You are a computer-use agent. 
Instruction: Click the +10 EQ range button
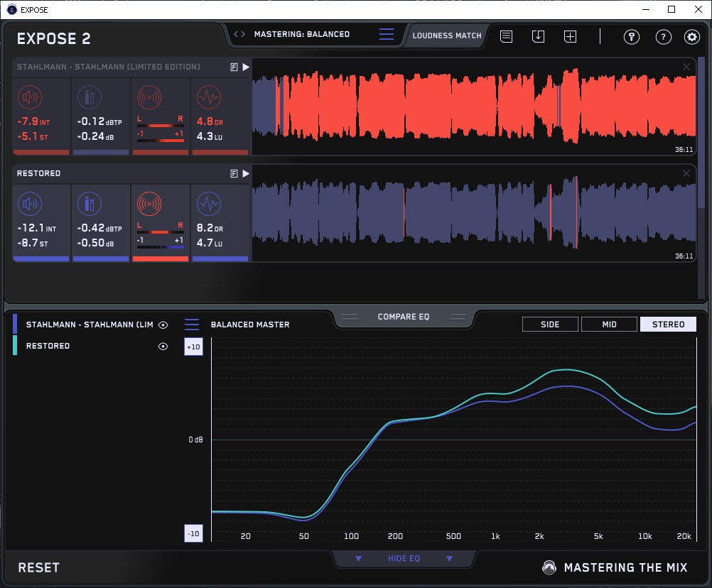[x=193, y=347]
